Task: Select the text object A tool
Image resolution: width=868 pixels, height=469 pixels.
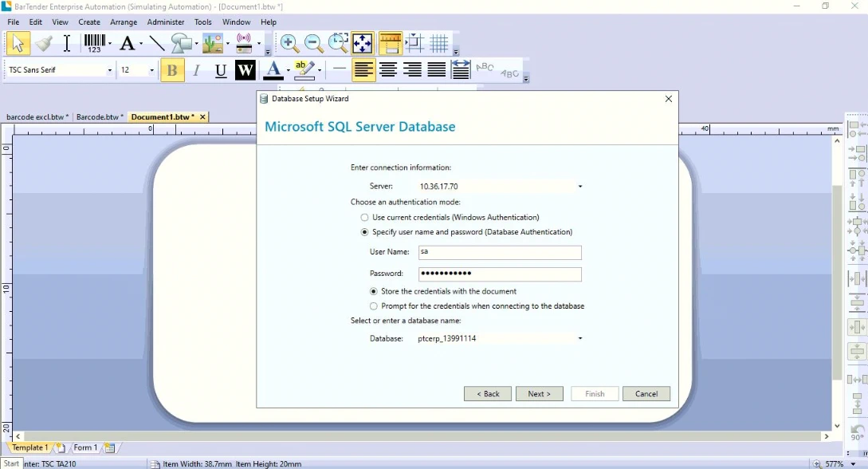Action: pyautogui.click(x=128, y=43)
